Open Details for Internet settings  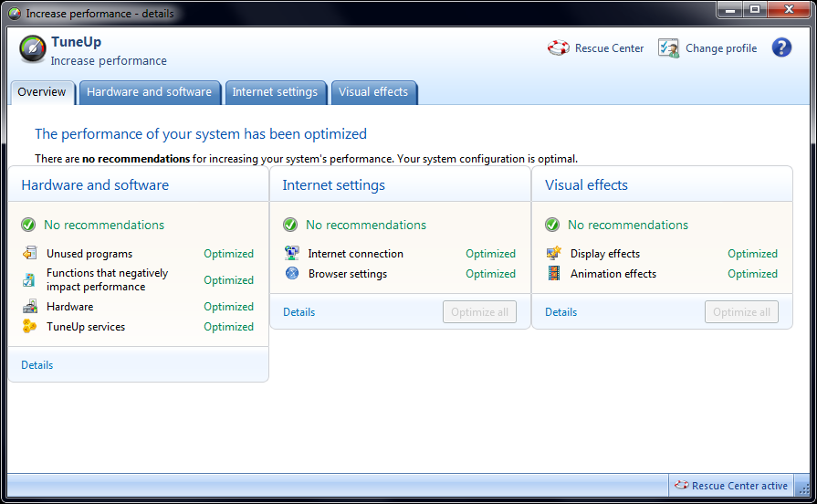pos(299,312)
